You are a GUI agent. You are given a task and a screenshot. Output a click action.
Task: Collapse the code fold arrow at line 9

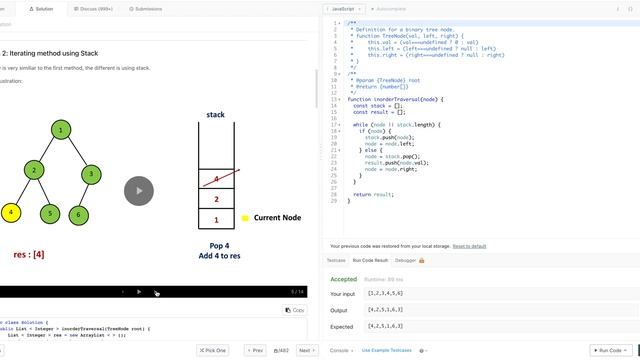pos(340,74)
